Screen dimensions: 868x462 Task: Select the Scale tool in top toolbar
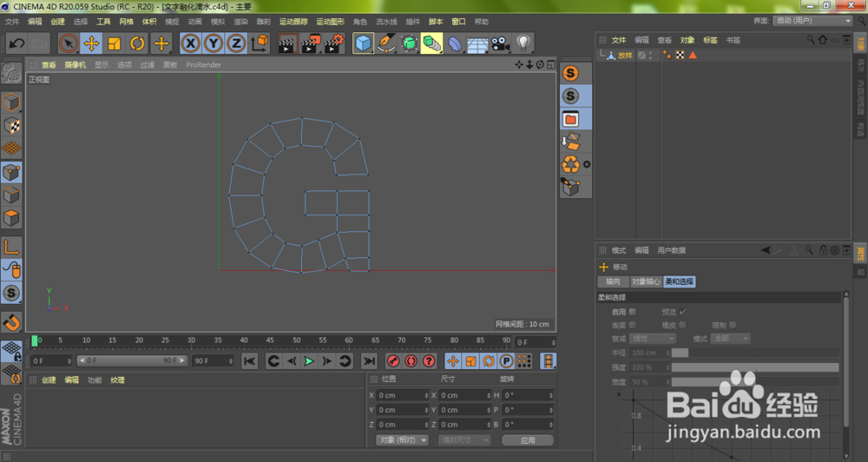click(x=115, y=43)
